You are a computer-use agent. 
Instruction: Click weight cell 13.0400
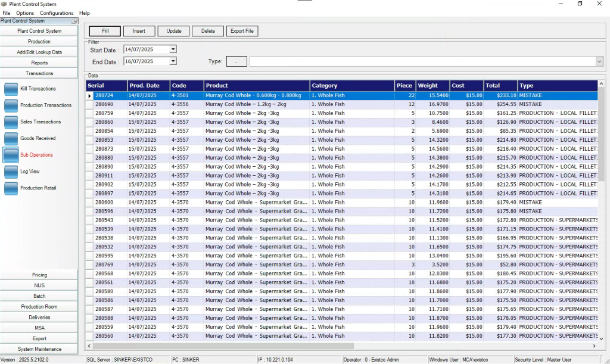(432, 256)
